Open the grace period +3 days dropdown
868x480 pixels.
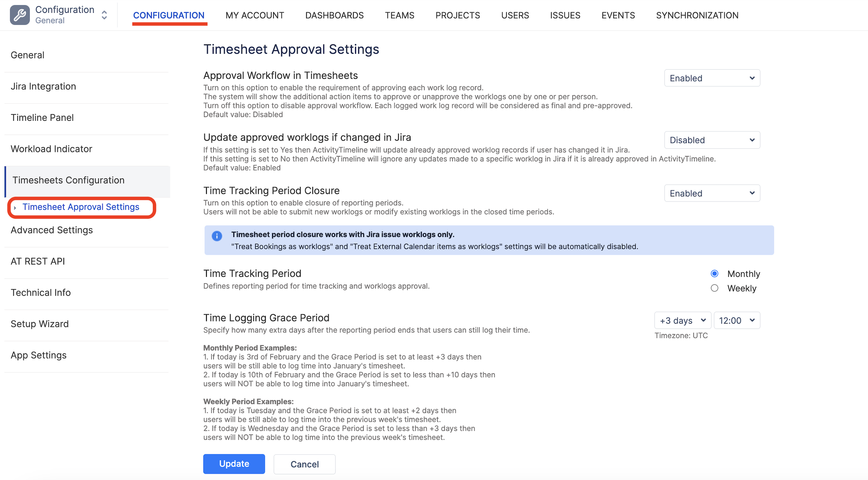pos(682,320)
